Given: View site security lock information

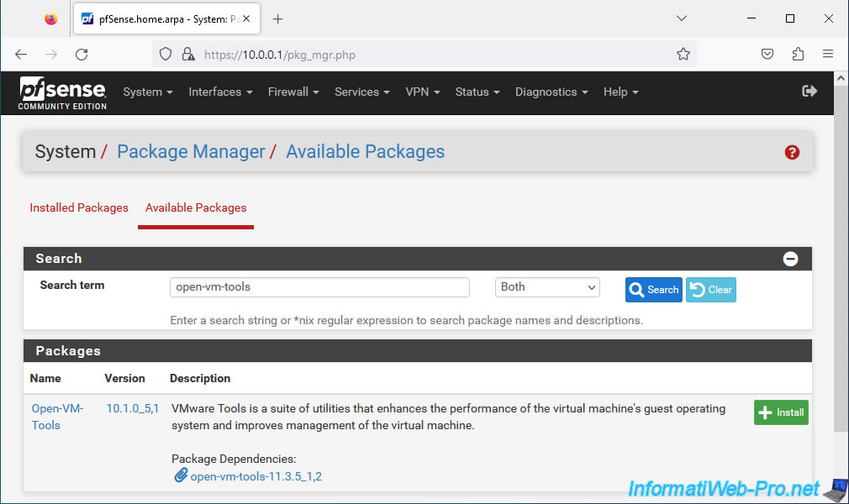Looking at the screenshot, I should 188,54.
